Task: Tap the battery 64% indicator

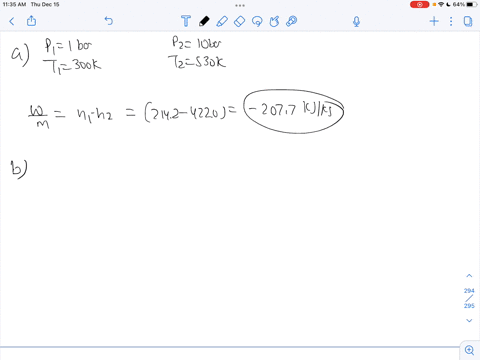Action: pyautogui.click(x=465, y=4)
